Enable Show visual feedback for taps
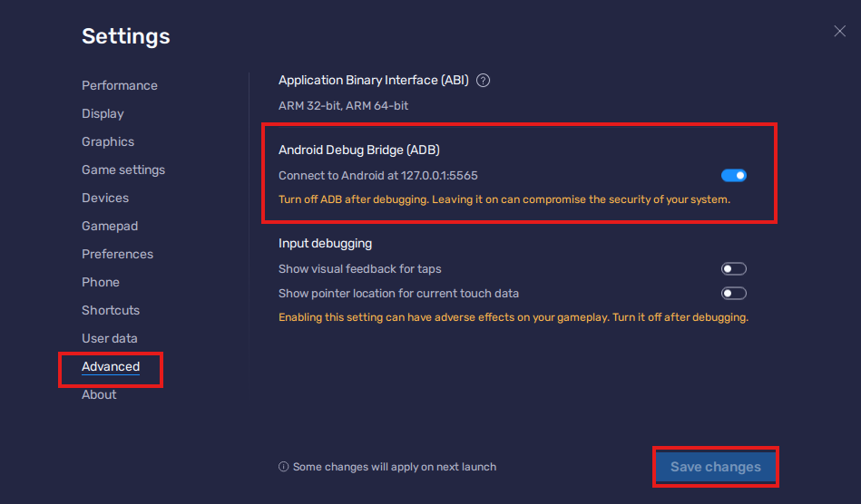This screenshot has width=861, height=504. [733, 268]
